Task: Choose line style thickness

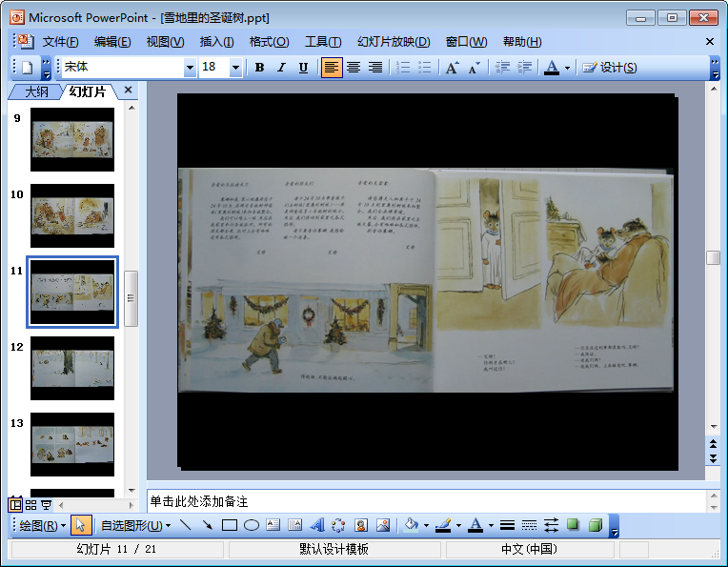Action: click(507, 526)
